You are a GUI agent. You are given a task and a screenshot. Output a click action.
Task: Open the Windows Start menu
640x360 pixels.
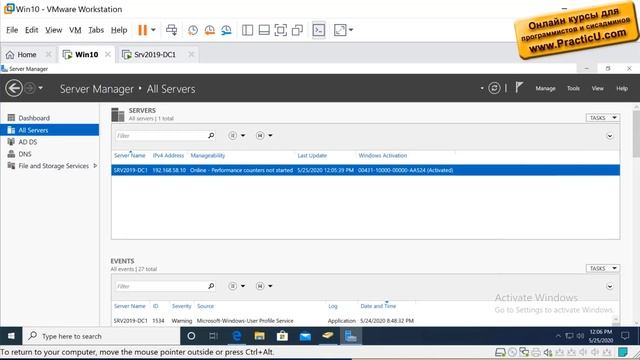click(11, 336)
